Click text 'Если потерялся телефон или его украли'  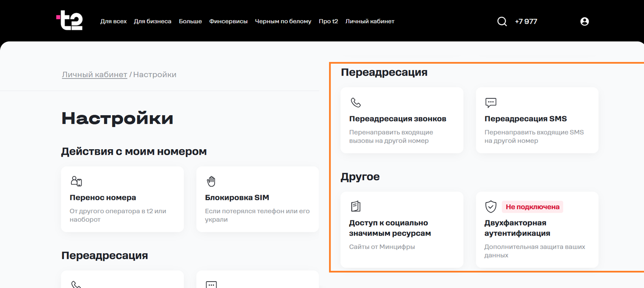tap(257, 215)
